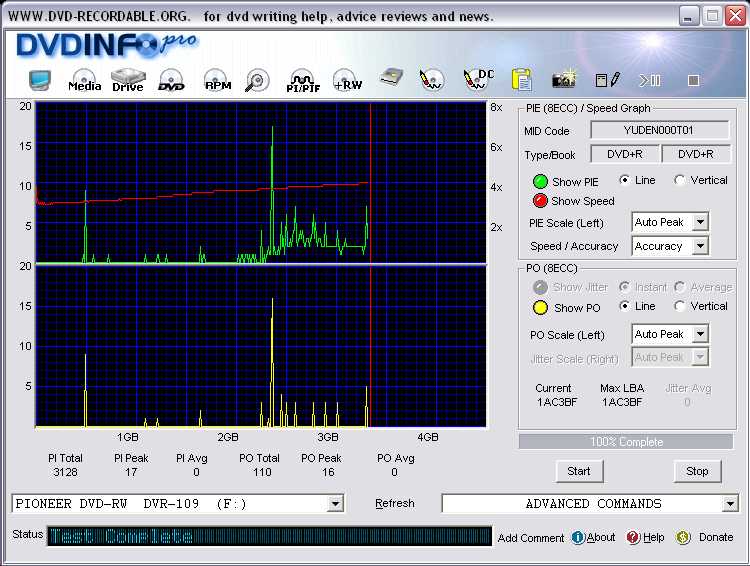Click Refresh next to drive selector
This screenshot has height=566, width=750.
pyautogui.click(x=395, y=503)
